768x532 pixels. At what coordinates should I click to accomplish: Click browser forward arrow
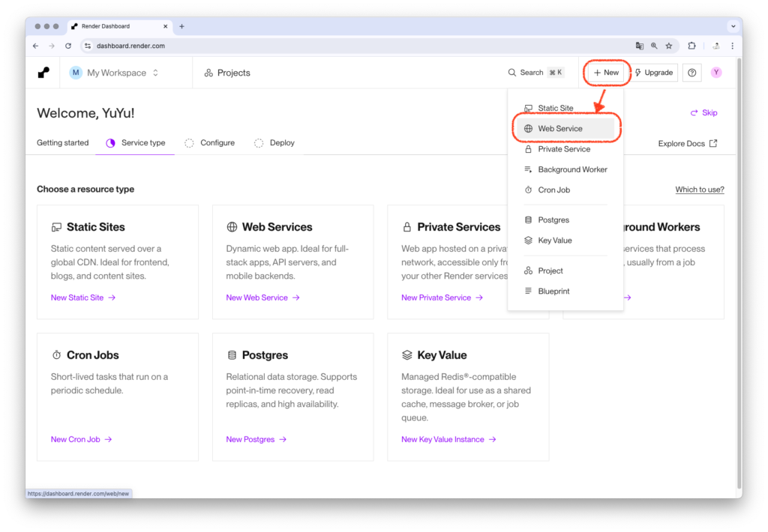click(52, 46)
